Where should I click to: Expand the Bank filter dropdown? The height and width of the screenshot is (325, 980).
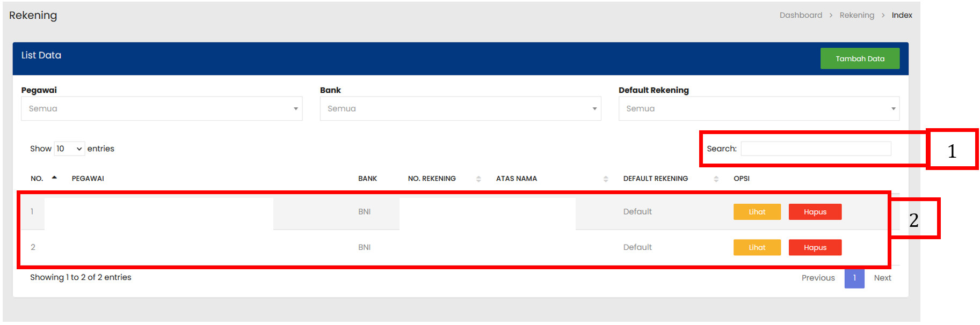[x=460, y=108]
